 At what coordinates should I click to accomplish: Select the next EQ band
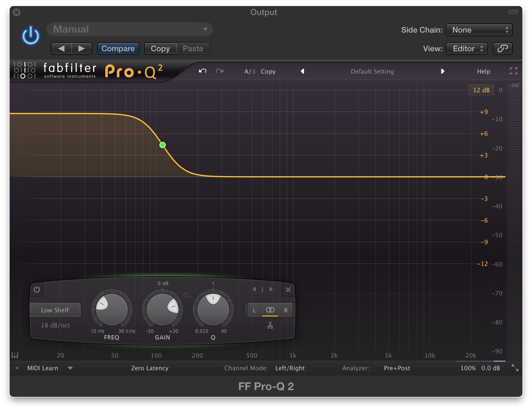(271, 289)
